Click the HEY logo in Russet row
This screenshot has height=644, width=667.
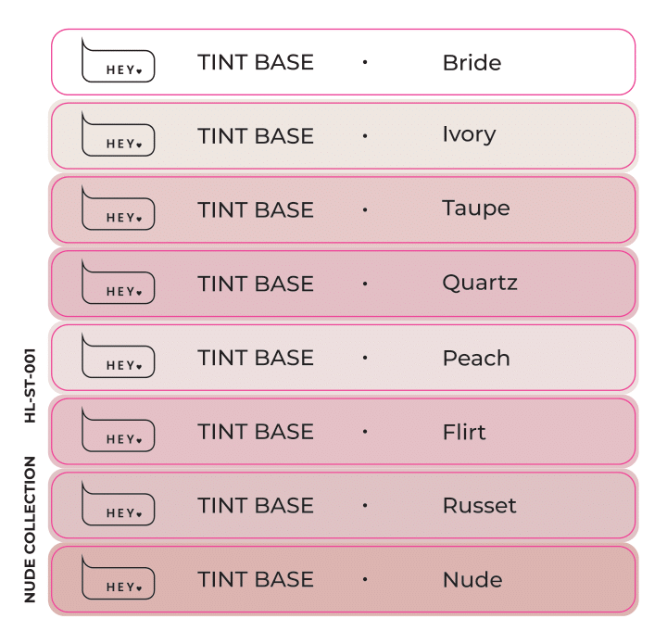(119, 504)
